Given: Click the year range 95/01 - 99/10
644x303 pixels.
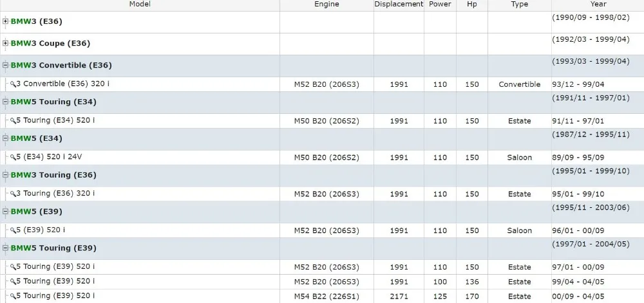Looking at the screenshot, I should pos(578,194).
